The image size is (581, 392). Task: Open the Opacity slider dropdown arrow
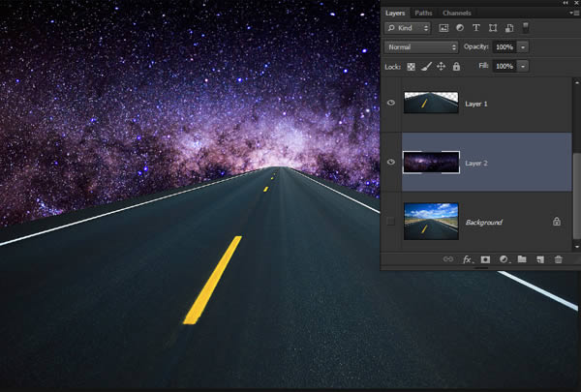tap(523, 47)
